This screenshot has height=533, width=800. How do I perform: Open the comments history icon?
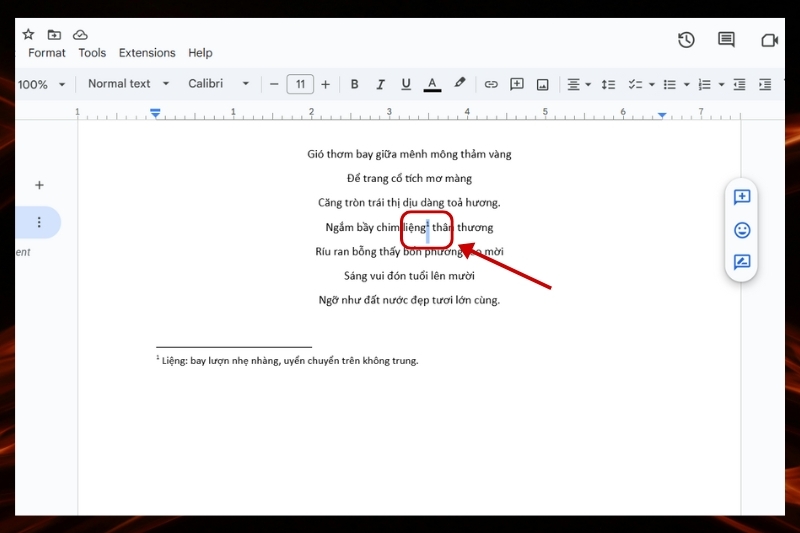coord(726,39)
